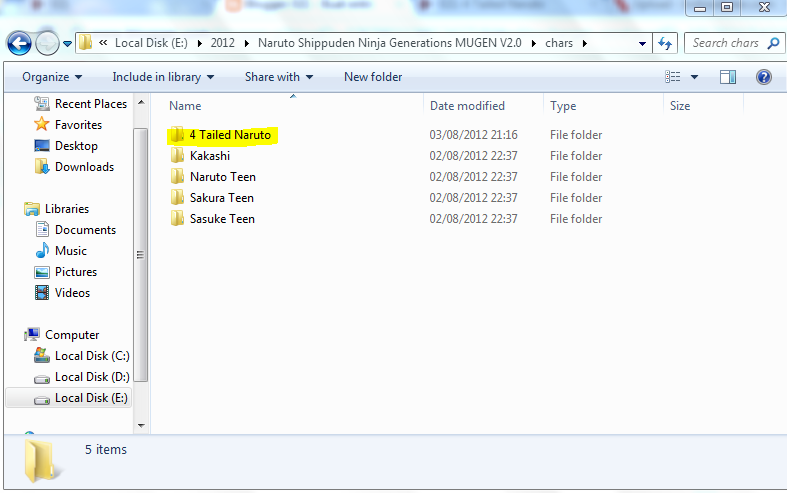
Task: Click the Kakashi folder icon
Action: pos(177,156)
